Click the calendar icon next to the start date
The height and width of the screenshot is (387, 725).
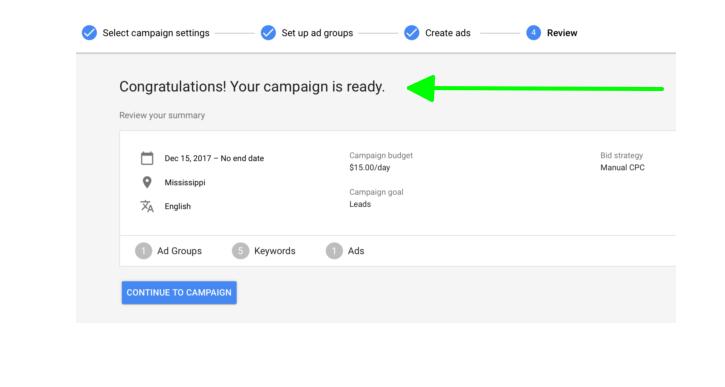[x=147, y=158]
